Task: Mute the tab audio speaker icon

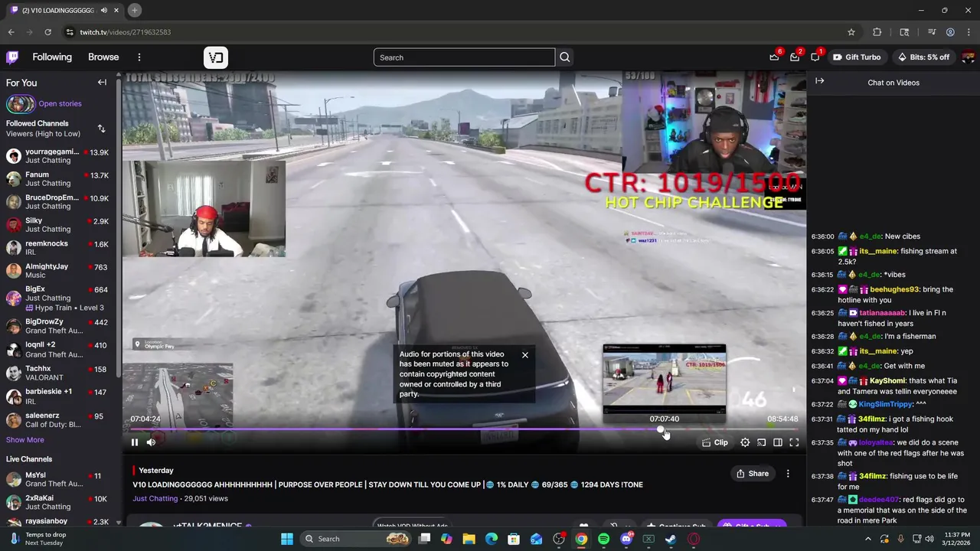Action: click(103, 10)
